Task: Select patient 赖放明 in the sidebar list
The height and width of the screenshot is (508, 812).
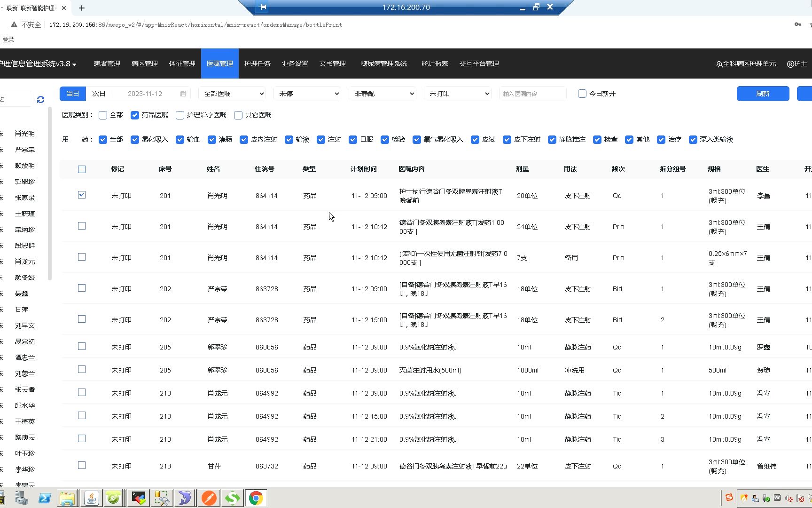Action: coord(25,166)
